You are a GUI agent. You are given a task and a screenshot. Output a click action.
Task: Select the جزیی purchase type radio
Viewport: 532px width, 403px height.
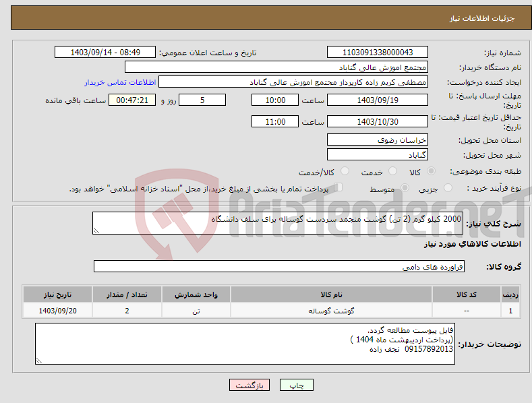(448, 187)
